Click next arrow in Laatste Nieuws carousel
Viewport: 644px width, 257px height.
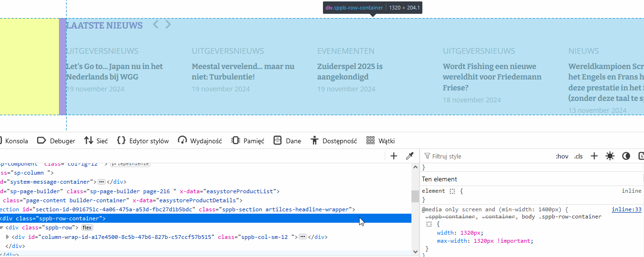click(168, 25)
